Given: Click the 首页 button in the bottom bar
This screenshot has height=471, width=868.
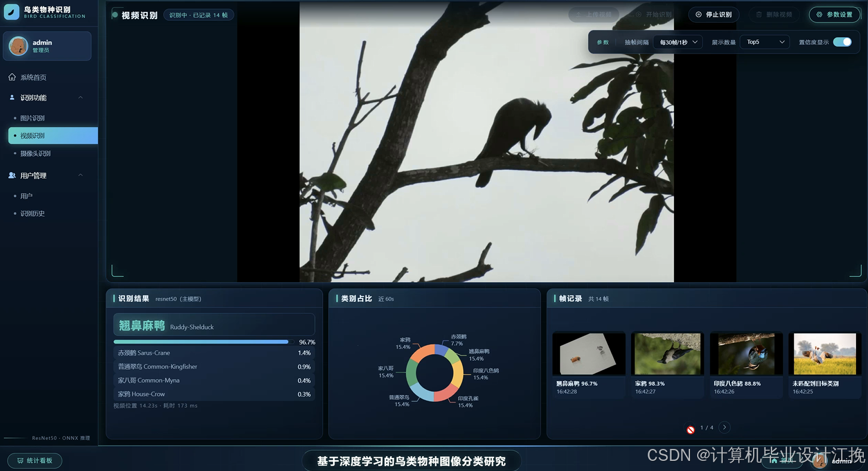Looking at the screenshot, I should pyautogui.click(x=782, y=460).
